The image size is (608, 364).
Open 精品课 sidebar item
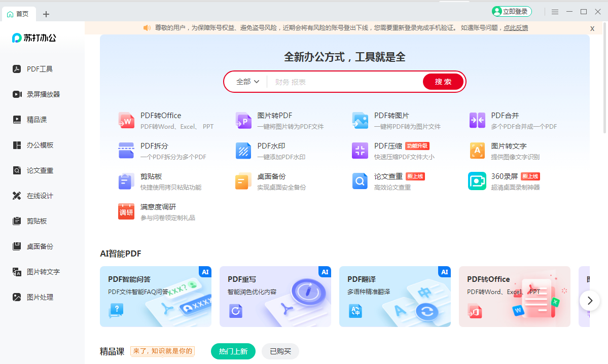30,120
